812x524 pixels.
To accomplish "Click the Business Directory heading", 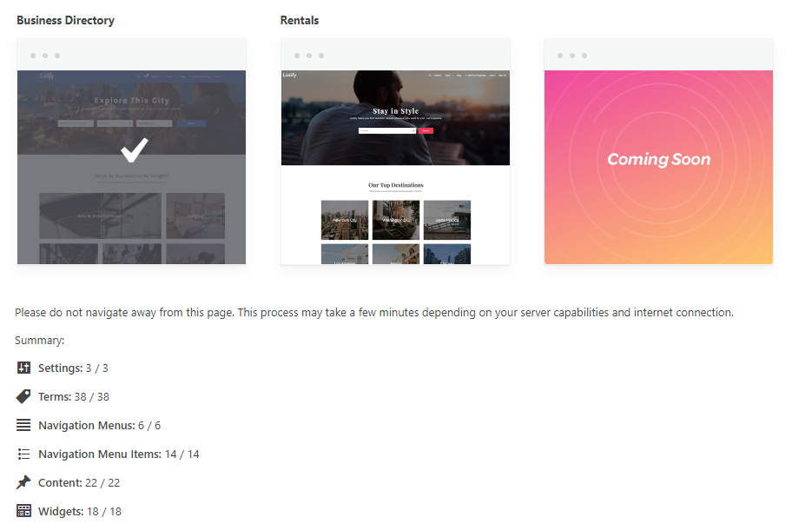I will pos(65,20).
